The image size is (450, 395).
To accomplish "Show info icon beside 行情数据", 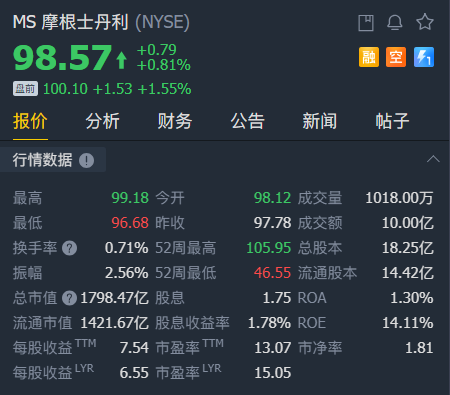I will 86,160.
